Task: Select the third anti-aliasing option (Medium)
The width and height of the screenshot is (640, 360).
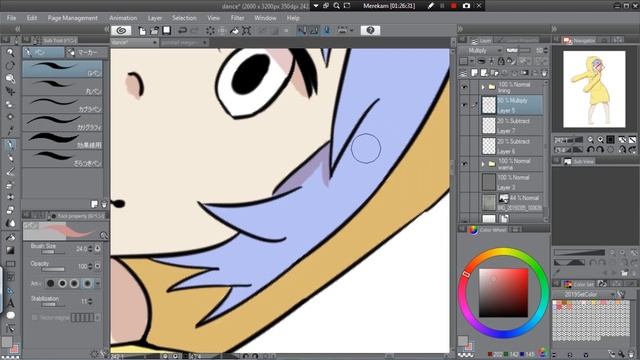Action: click(75, 283)
